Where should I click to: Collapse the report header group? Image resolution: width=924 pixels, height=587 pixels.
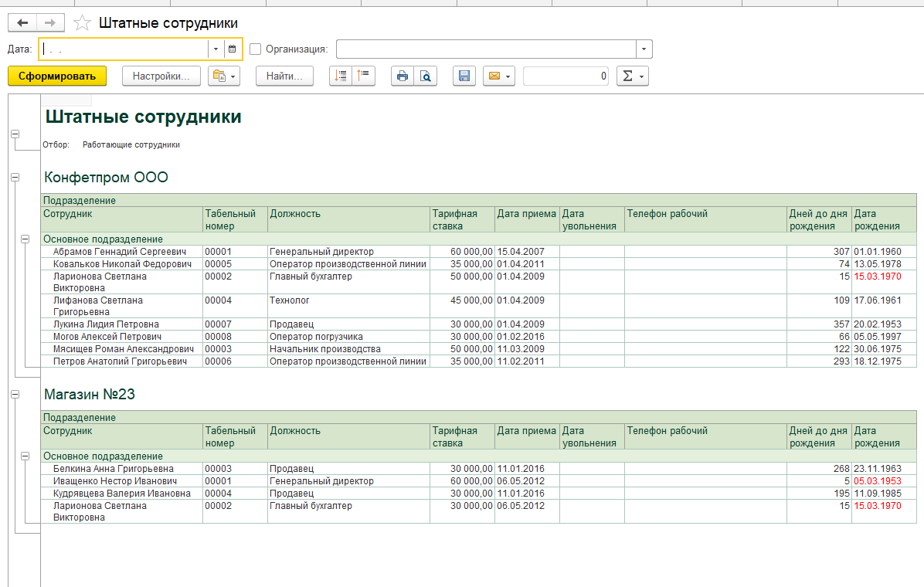click(15, 134)
